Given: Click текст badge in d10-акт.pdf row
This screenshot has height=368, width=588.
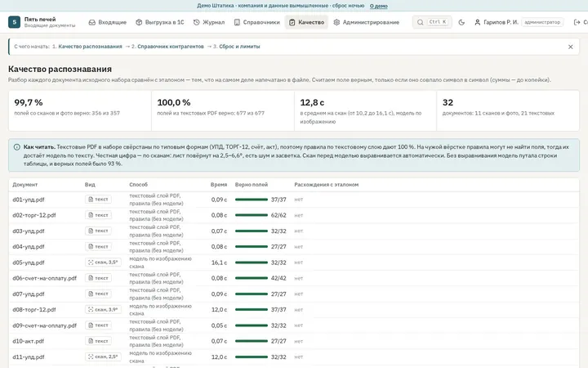Looking at the screenshot, I should (x=98, y=341).
